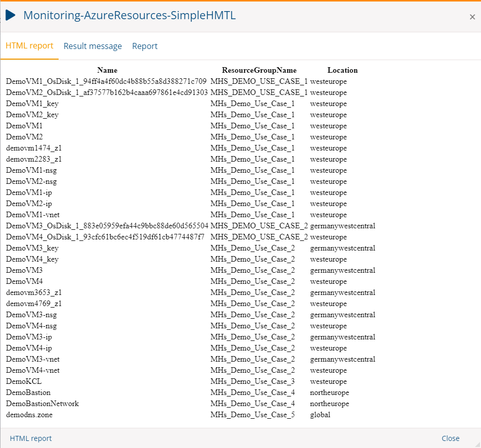Click the blue play arrow icon
This screenshot has width=481, height=448.
11,15
